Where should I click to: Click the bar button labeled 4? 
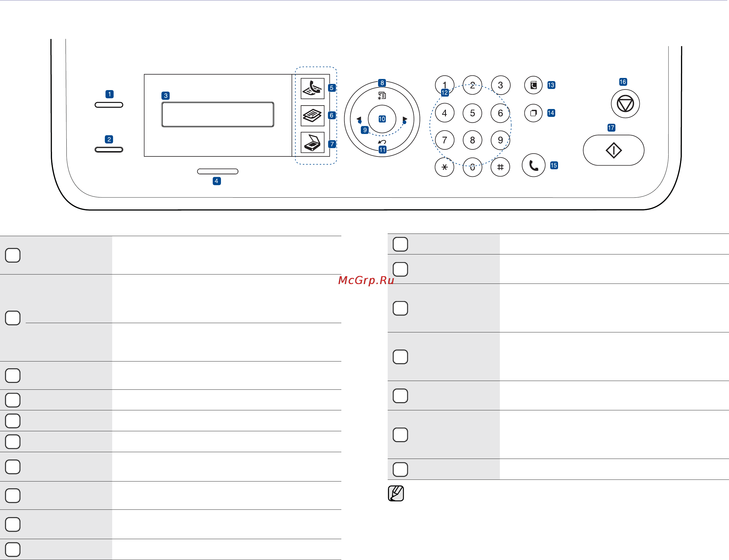click(x=218, y=172)
